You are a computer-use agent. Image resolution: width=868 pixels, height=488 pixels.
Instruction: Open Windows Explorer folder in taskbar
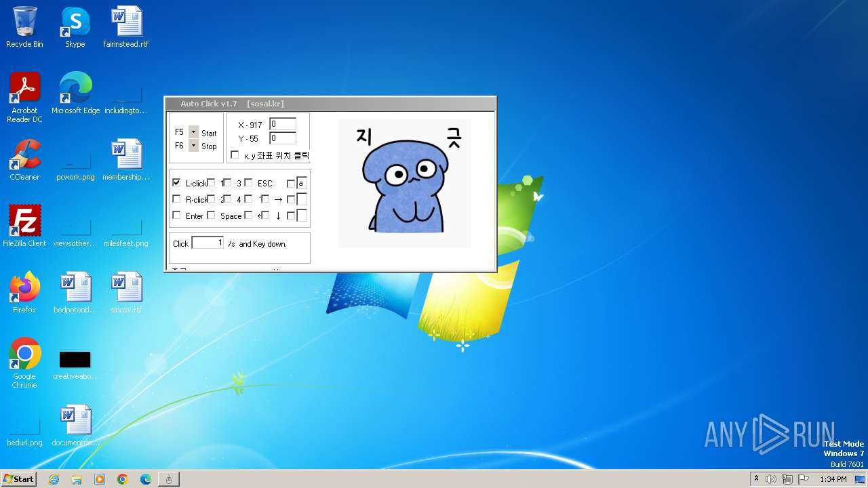77,479
